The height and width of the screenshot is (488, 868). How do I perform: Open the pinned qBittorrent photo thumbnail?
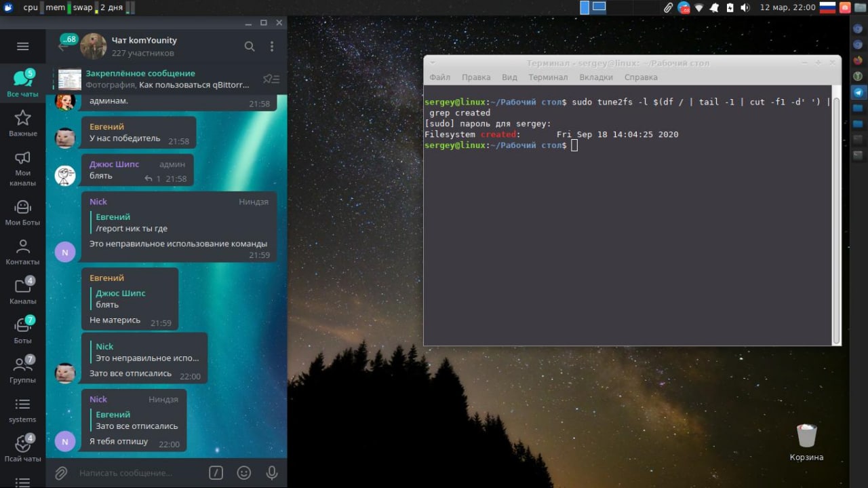click(x=70, y=79)
